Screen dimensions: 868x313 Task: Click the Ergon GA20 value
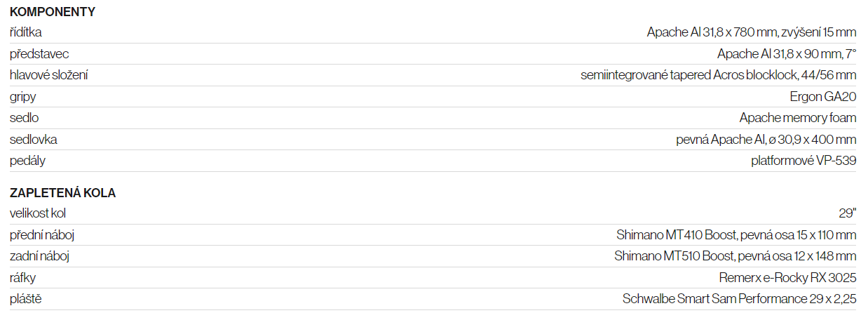click(823, 97)
